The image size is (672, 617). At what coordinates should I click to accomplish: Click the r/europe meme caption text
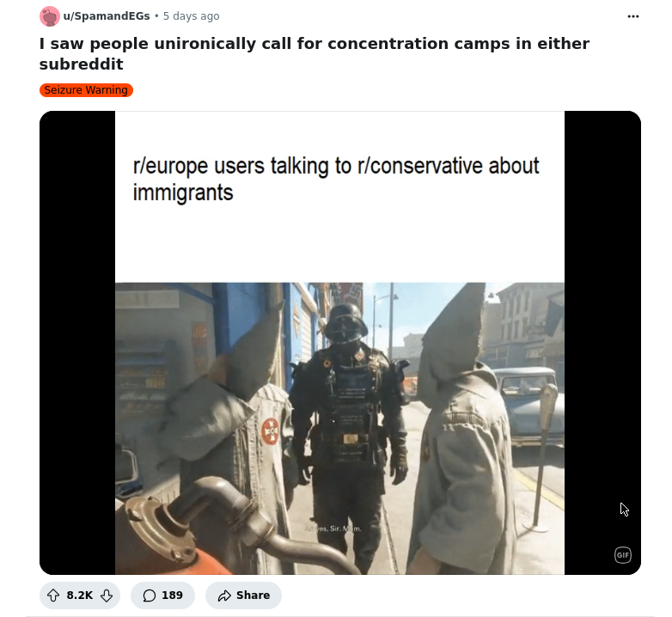pos(336,179)
